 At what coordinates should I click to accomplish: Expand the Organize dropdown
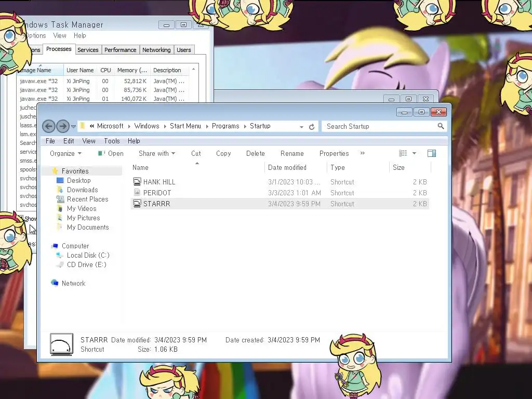pyautogui.click(x=65, y=153)
